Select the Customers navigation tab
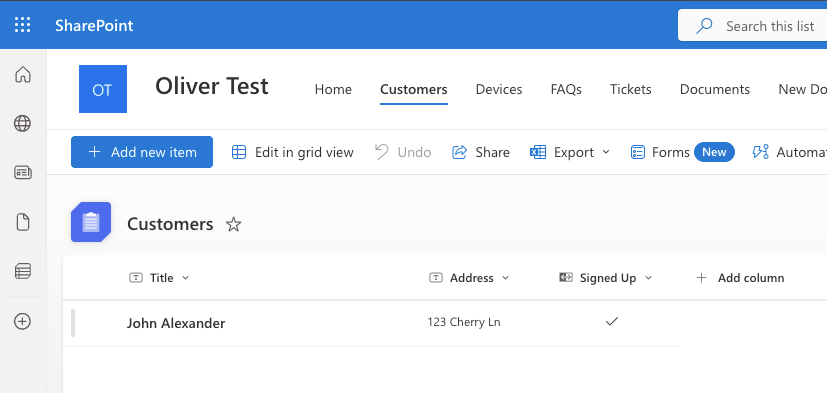Viewport: 827px width, 393px height. click(414, 90)
